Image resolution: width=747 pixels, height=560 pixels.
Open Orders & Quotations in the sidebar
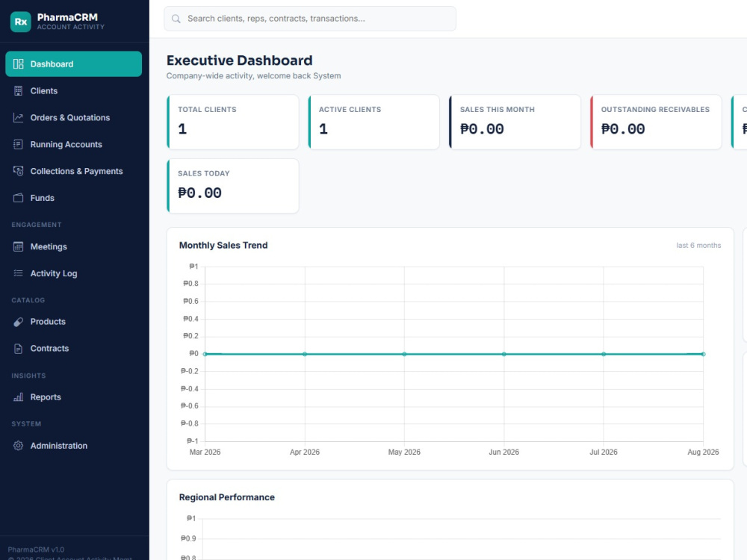click(73, 118)
